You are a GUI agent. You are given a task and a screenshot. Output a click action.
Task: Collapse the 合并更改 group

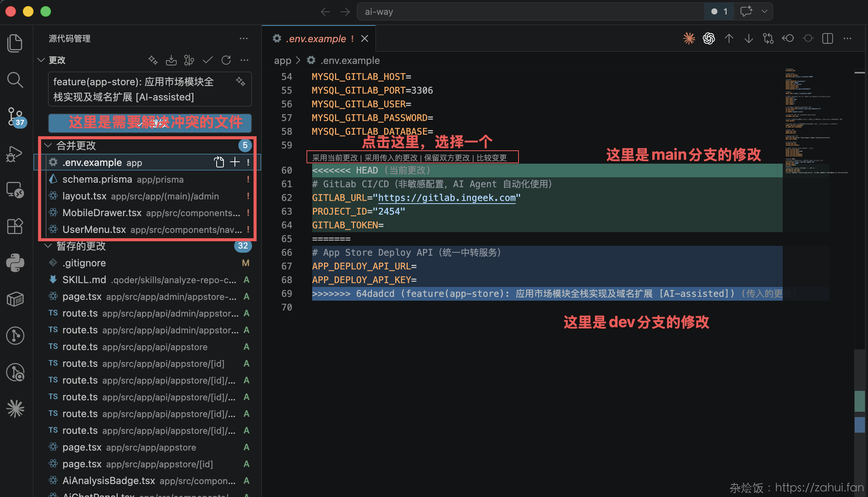tap(48, 145)
